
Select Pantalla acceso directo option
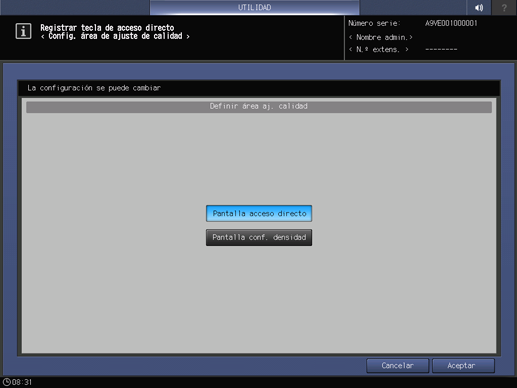tap(259, 213)
